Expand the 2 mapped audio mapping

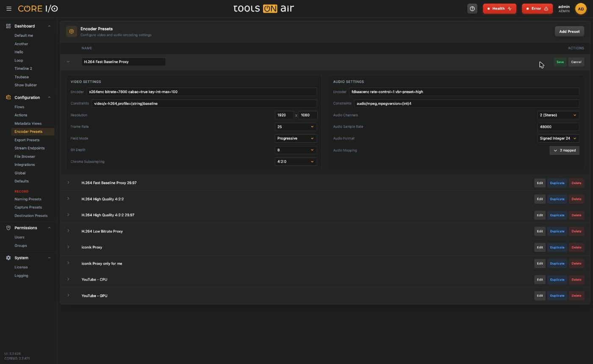(564, 150)
